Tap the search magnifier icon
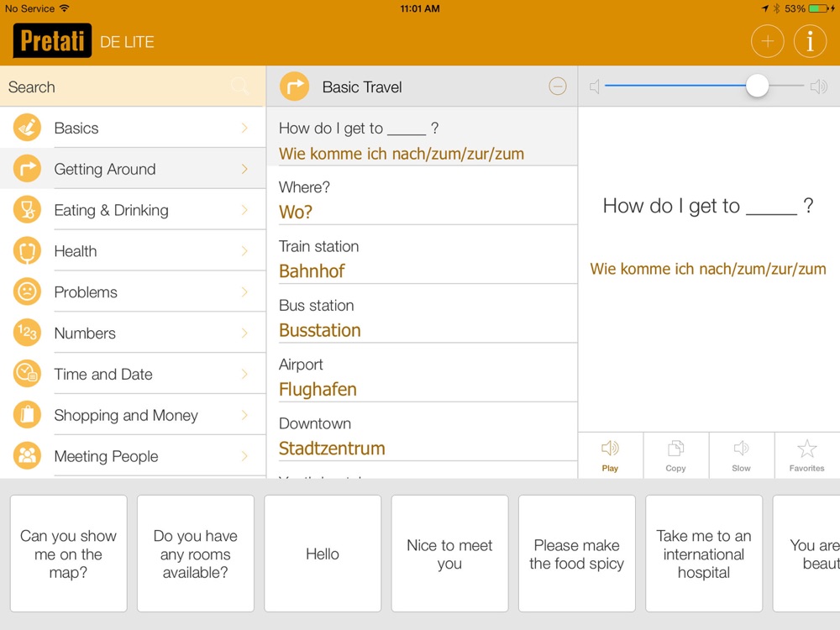840x630 pixels. coord(239,87)
